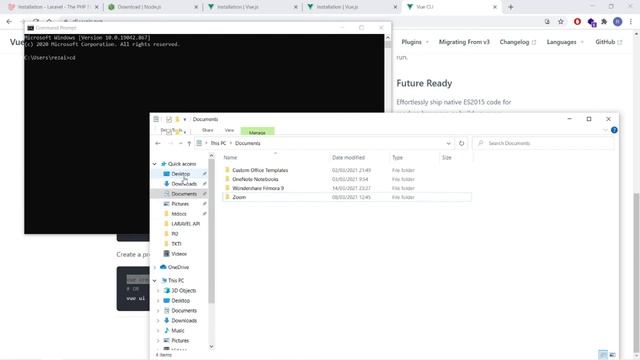Go up one folder level in Explorer
This screenshot has height=360, width=640.
coord(189,144)
